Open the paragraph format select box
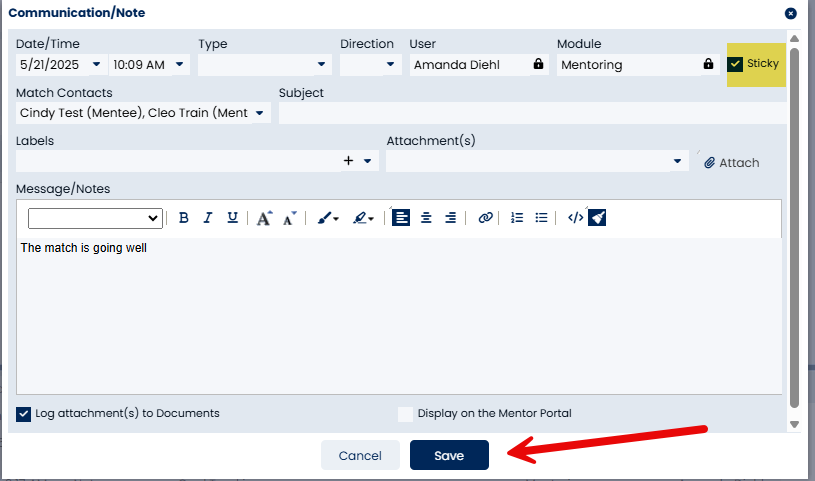This screenshot has width=815, height=481. pyautogui.click(x=95, y=218)
